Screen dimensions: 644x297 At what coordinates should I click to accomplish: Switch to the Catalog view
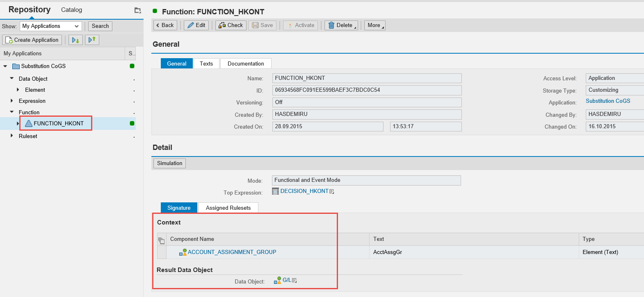pyautogui.click(x=71, y=10)
